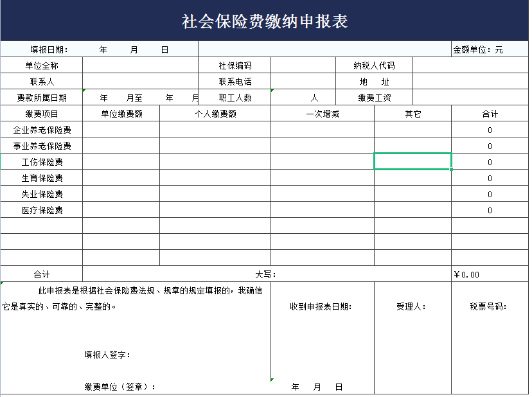Select the empty cell beside 联系人
The image size is (532, 397).
pyautogui.click(x=140, y=82)
